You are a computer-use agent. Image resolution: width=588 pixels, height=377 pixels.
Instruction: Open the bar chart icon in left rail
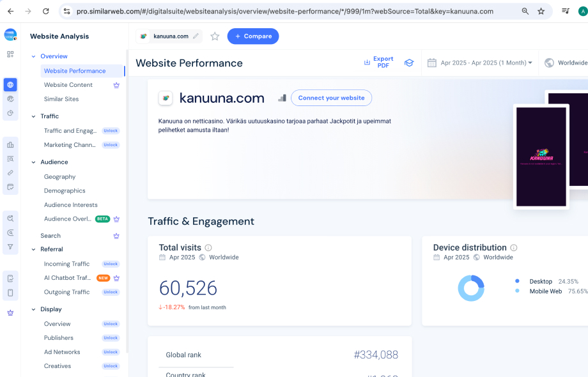click(x=10, y=144)
